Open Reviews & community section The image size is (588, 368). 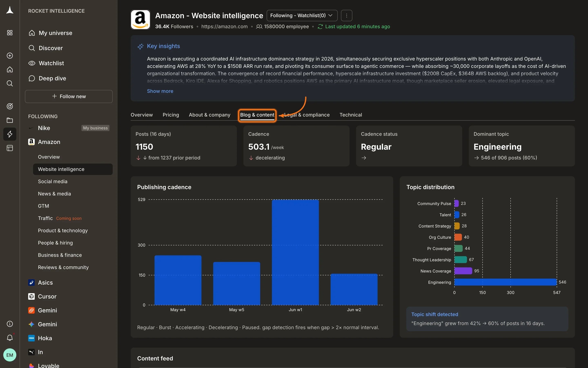tap(63, 267)
